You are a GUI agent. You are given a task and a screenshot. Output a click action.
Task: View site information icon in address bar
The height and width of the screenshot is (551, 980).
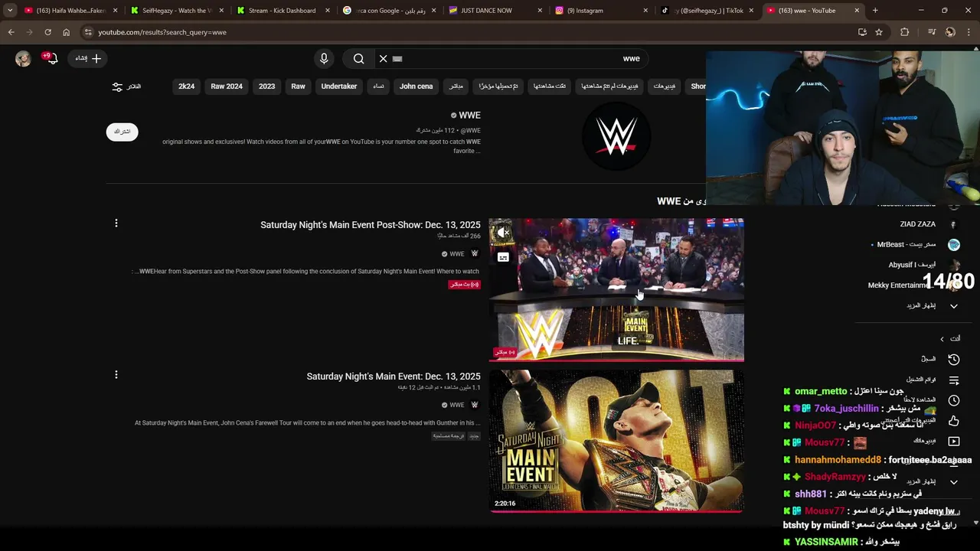point(88,32)
